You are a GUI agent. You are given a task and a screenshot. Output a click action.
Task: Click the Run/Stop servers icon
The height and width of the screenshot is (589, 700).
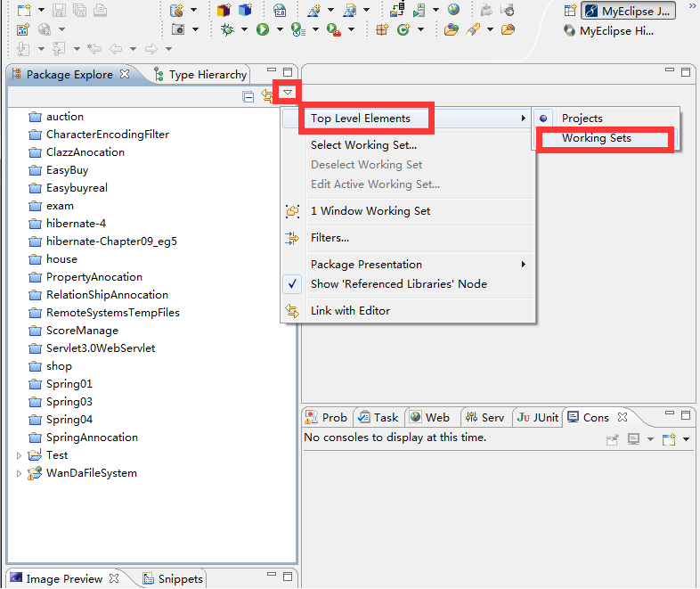coord(419,10)
